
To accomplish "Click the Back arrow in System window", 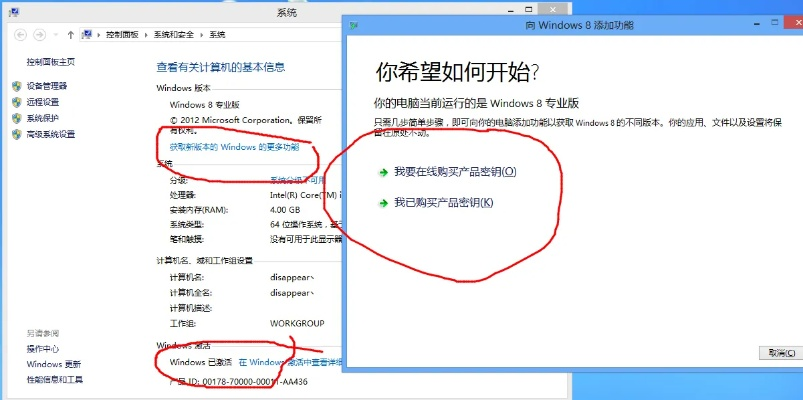I will tap(20, 35).
